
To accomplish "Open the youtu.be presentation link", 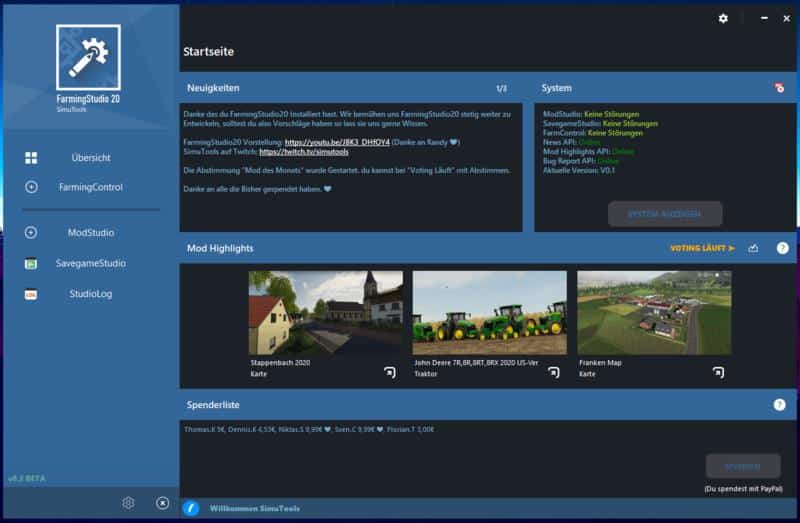I will pyautogui.click(x=335, y=142).
